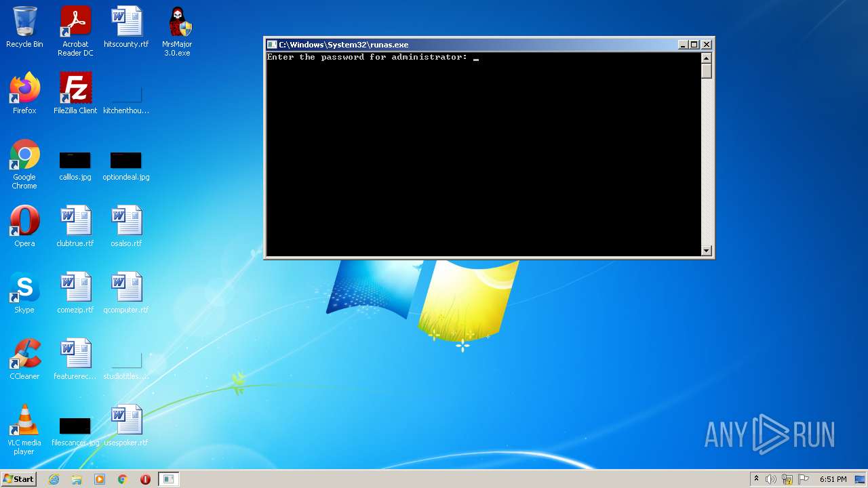Image resolution: width=868 pixels, height=488 pixels.
Task: Close the runas.exe window
Action: coord(706,45)
